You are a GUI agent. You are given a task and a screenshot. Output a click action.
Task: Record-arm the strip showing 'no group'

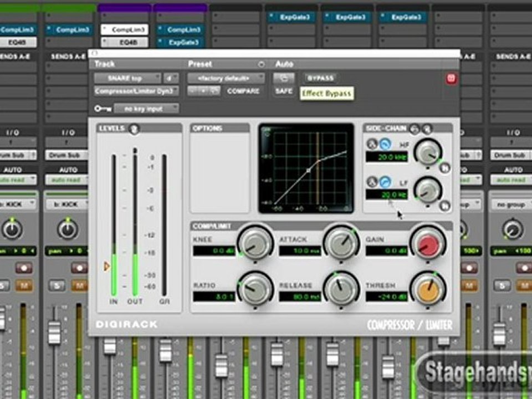(524, 268)
